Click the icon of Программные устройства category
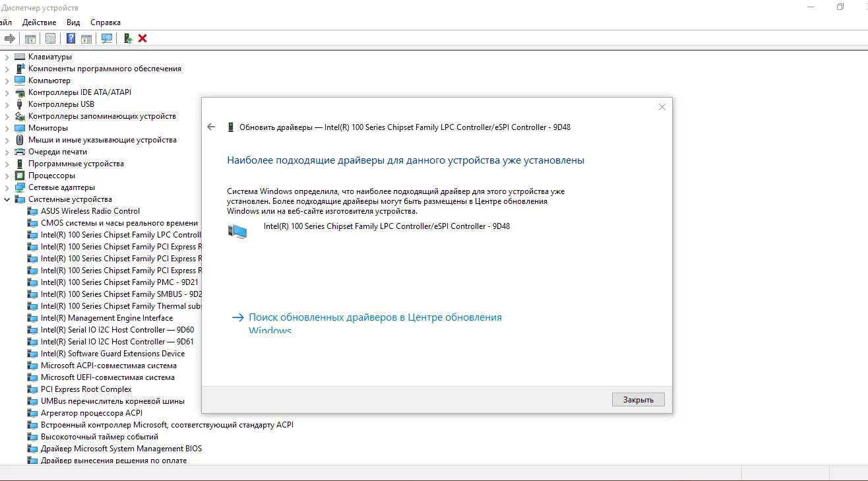Screen dimensions: 868x481 20,164
